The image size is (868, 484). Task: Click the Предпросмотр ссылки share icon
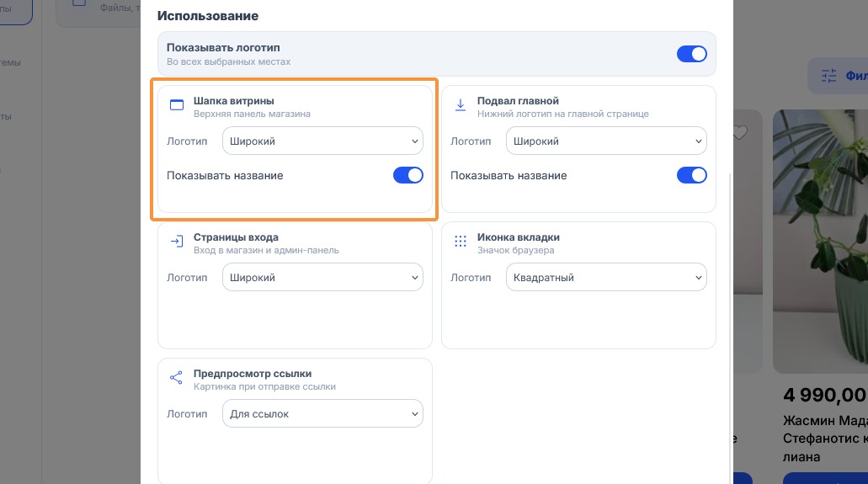[176, 378]
